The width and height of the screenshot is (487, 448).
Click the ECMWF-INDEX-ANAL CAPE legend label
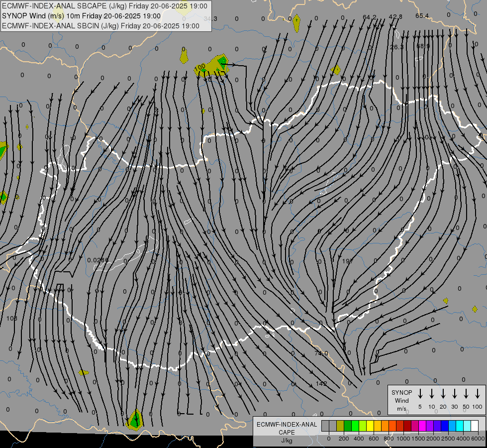[x=287, y=428]
